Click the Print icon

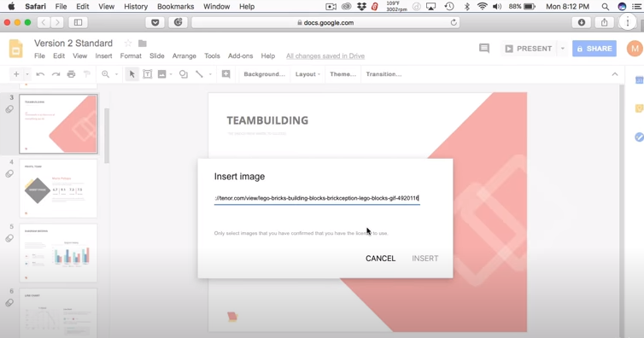[71, 74]
